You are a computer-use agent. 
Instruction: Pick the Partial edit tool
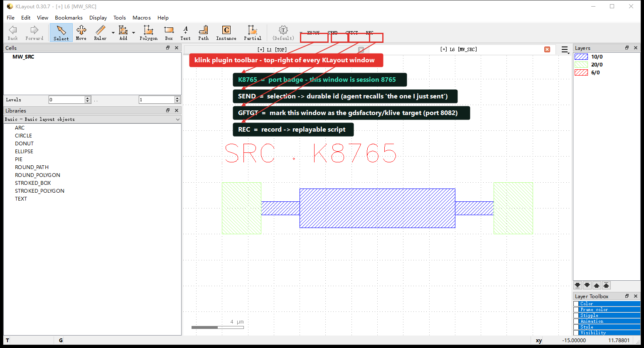pos(253,33)
